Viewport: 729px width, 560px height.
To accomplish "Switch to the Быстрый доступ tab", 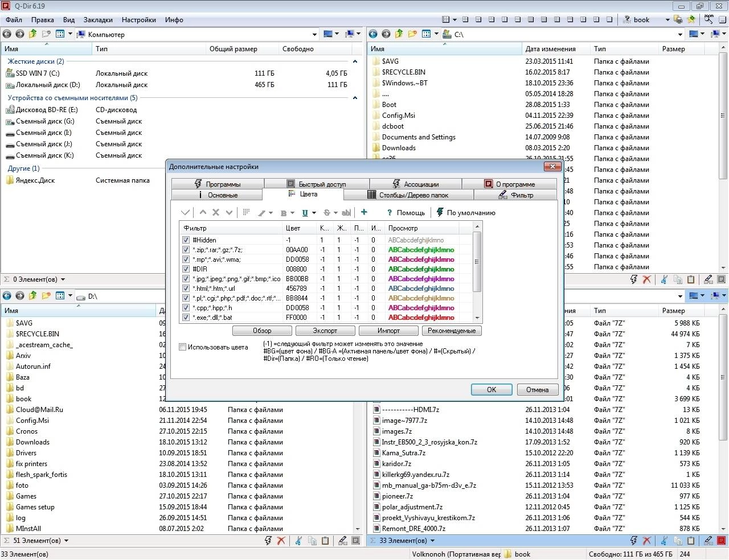I will pyautogui.click(x=317, y=184).
